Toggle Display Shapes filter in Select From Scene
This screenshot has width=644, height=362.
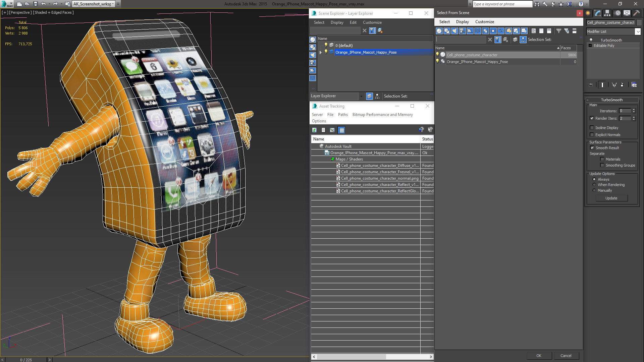[447, 31]
